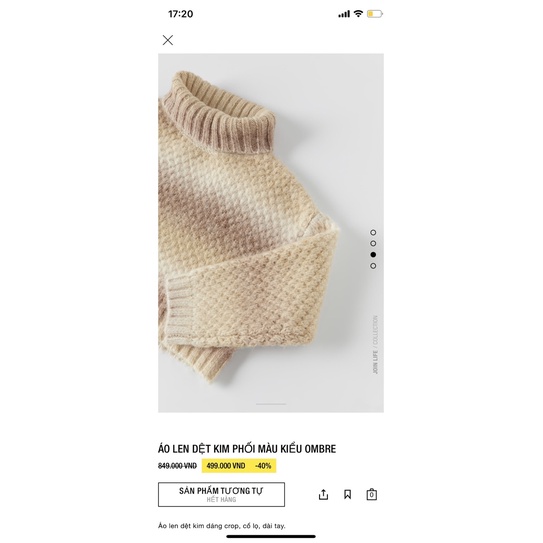Tap the product title ÁO LEN DỆT KIM
The width and height of the screenshot is (543, 543).
coord(247,449)
